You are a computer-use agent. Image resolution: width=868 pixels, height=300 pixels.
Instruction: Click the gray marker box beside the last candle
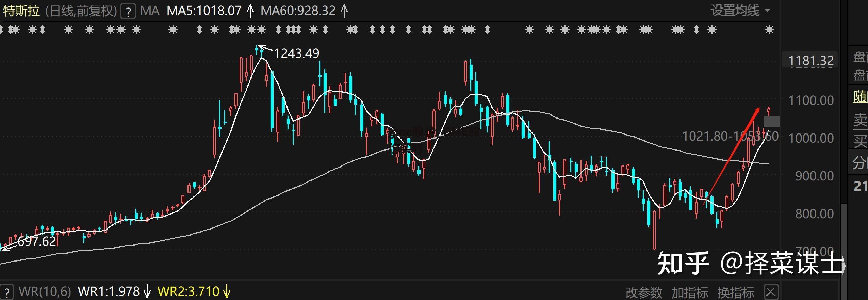coord(771,122)
